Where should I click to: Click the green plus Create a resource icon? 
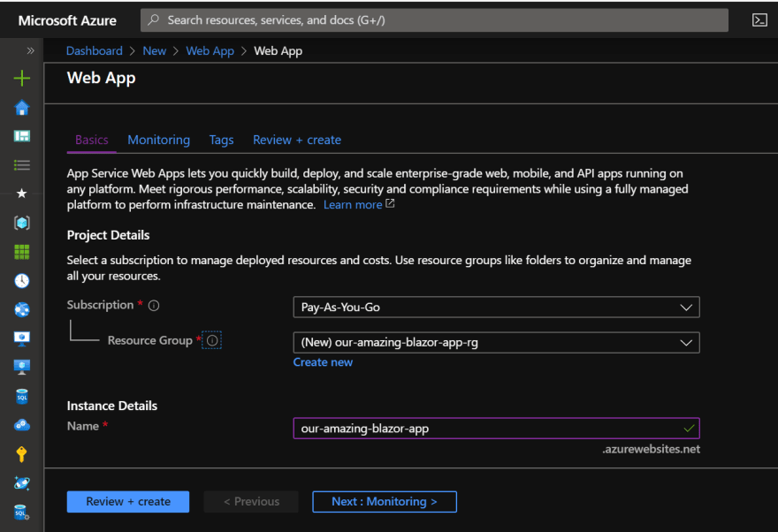[22, 79]
